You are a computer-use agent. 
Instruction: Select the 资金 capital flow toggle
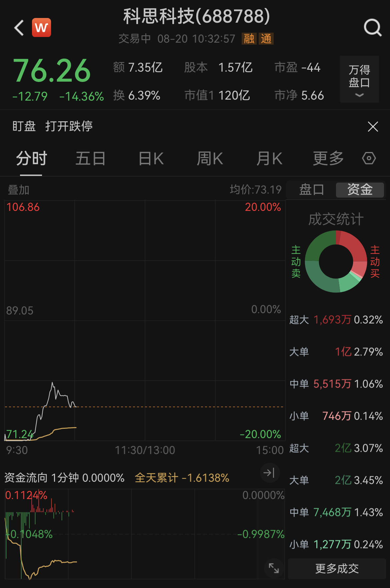point(360,190)
